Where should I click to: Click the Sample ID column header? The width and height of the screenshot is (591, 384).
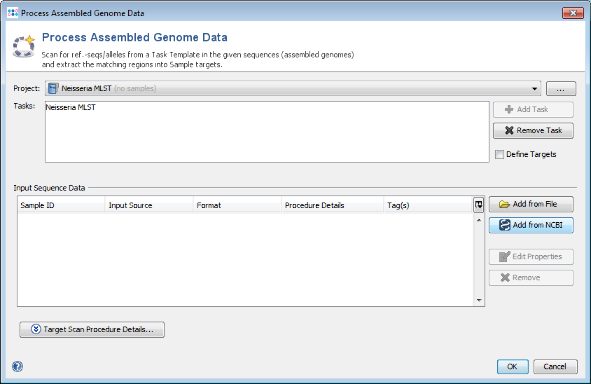pyautogui.click(x=61, y=205)
